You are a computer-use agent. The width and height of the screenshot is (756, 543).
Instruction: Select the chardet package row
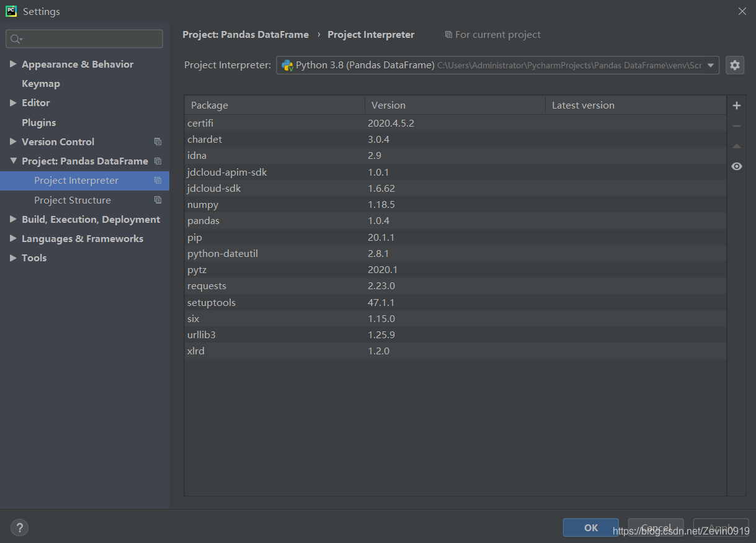point(455,139)
